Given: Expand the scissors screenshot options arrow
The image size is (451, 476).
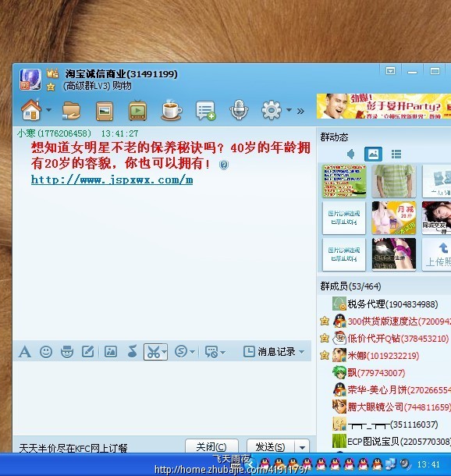Looking at the screenshot, I should tap(164, 352).
